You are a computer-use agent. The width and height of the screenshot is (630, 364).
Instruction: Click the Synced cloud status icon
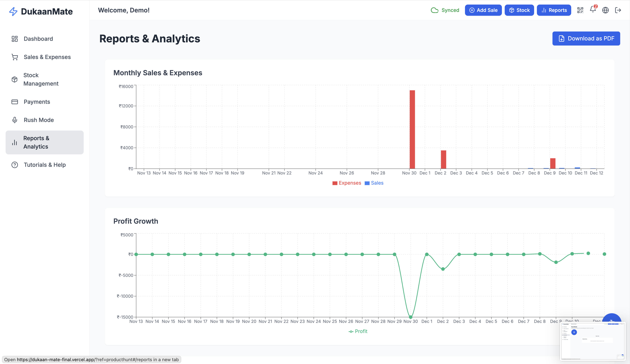click(x=435, y=10)
